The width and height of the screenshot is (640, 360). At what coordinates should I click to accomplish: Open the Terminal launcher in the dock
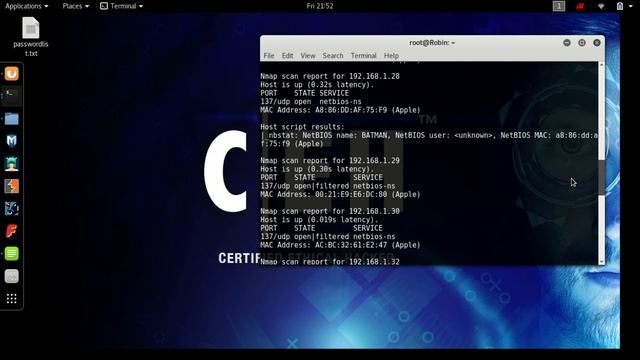11,96
